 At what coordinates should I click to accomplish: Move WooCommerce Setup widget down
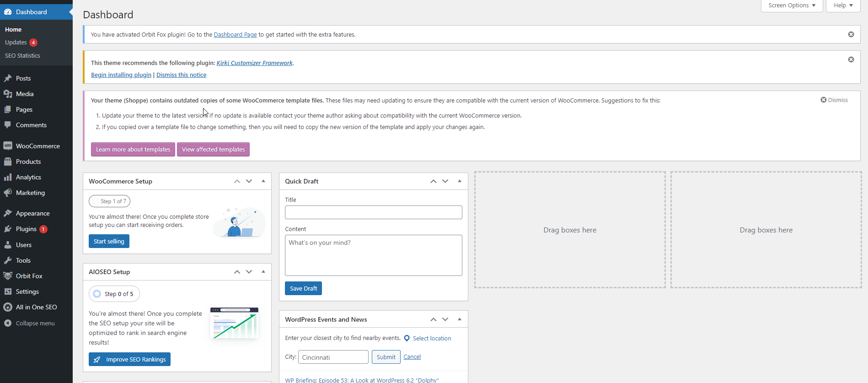(249, 181)
